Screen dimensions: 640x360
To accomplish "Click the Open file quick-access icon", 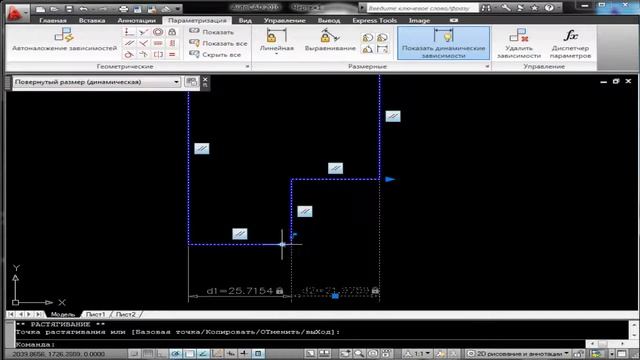I will pyautogui.click(x=54, y=9).
